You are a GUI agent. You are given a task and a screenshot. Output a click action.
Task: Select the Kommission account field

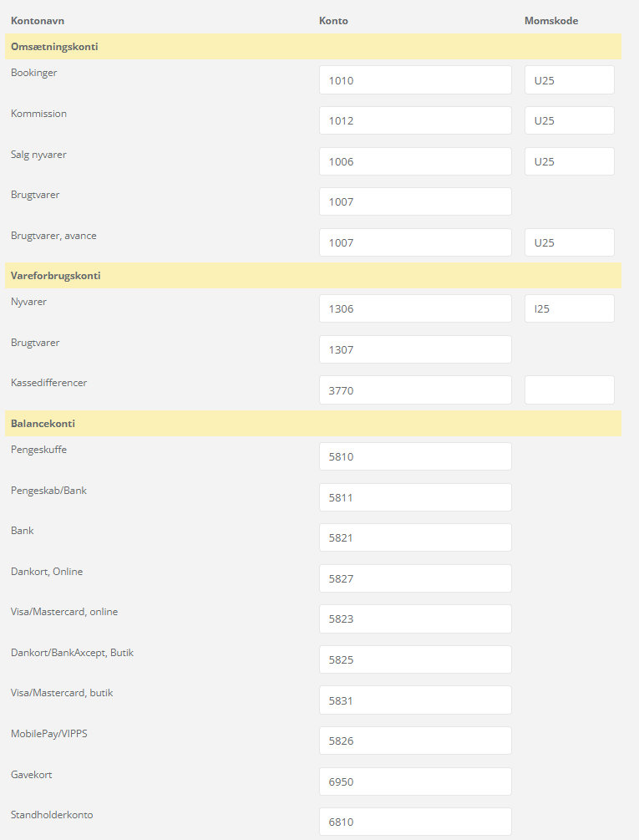tap(415, 120)
